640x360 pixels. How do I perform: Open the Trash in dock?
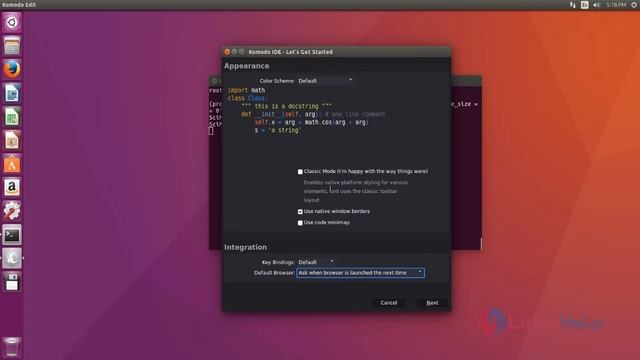click(12, 347)
